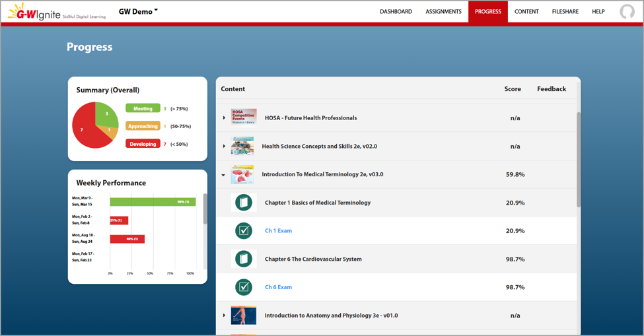Click the Mon, Mar 9 week label
Screen dimensions: 644x336
(x=82, y=201)
